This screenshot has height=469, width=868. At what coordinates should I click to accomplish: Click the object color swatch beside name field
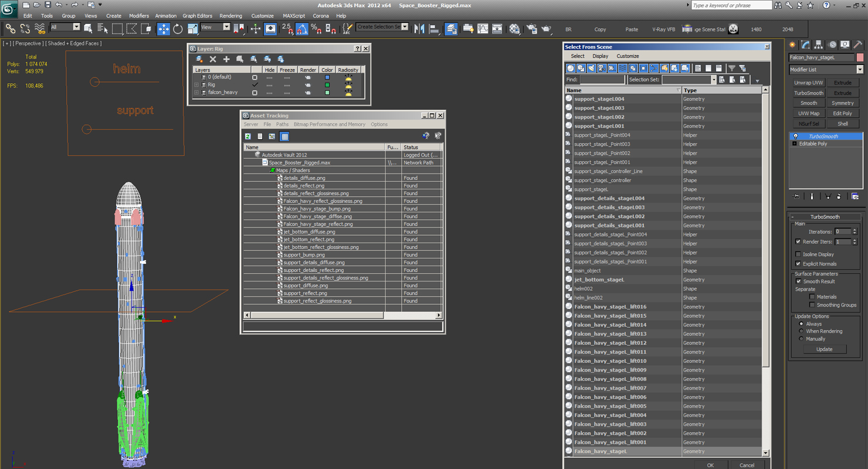click(860, 57)
